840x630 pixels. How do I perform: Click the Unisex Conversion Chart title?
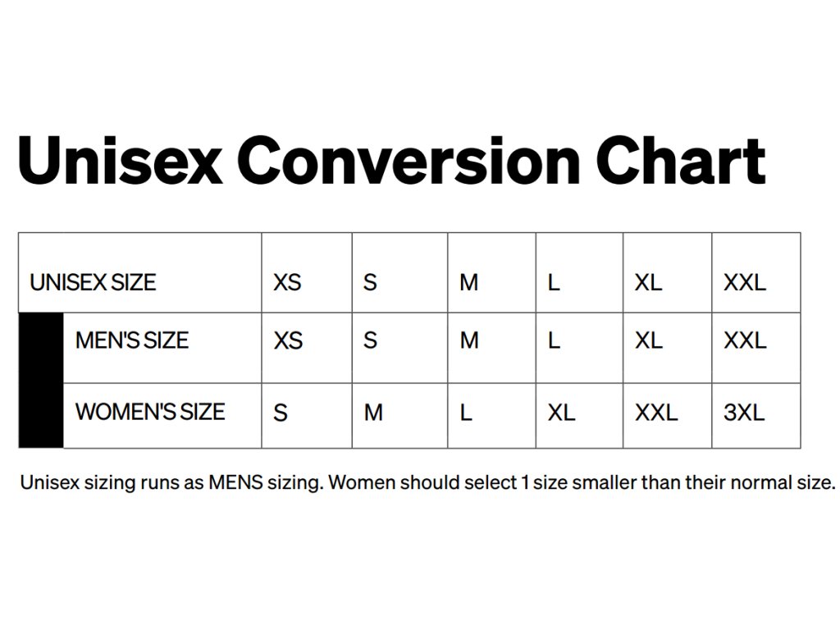pyautogui.click(x=391, y=160)
